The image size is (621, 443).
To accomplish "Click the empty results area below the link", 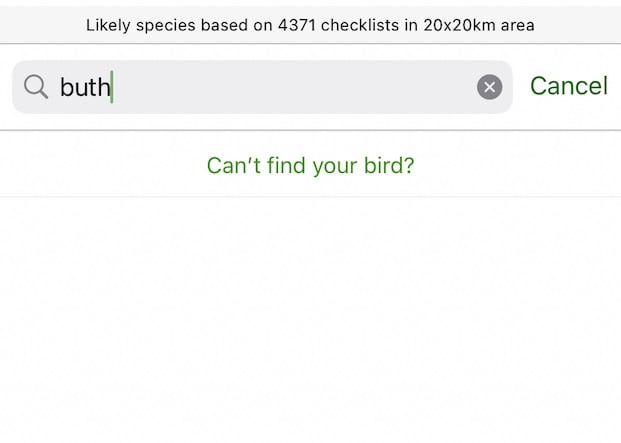I will pos(310,320).
